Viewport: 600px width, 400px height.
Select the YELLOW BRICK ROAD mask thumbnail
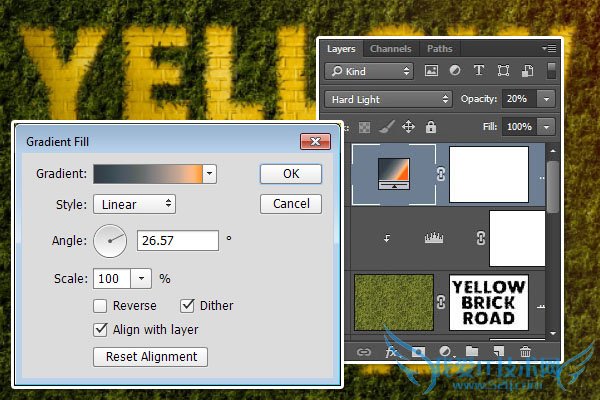[489, 302]
